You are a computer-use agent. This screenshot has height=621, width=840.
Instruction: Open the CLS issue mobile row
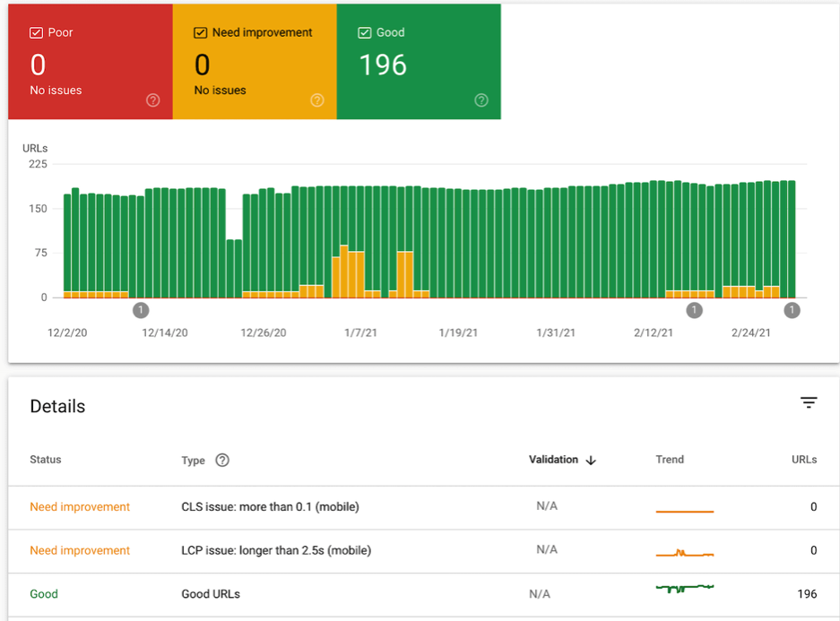pyautogui.click(x=423, y=507)
